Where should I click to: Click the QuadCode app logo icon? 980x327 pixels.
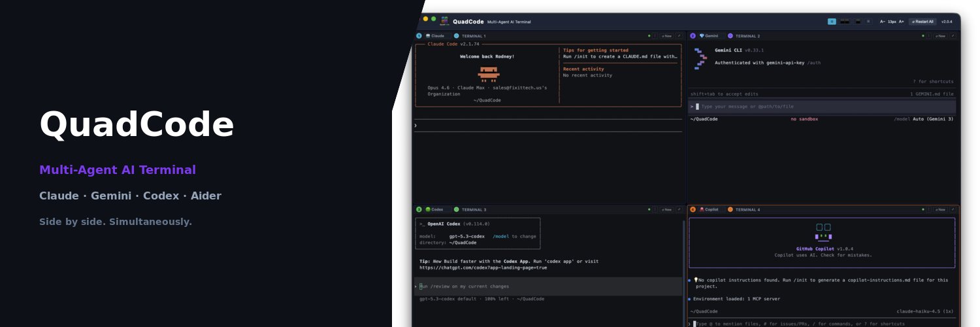(x=444, y=21)
